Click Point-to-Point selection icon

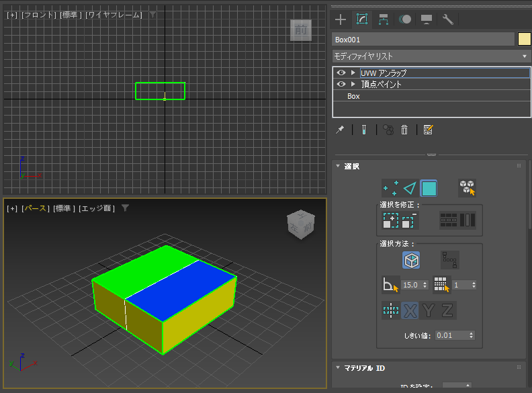click(450, 260)
